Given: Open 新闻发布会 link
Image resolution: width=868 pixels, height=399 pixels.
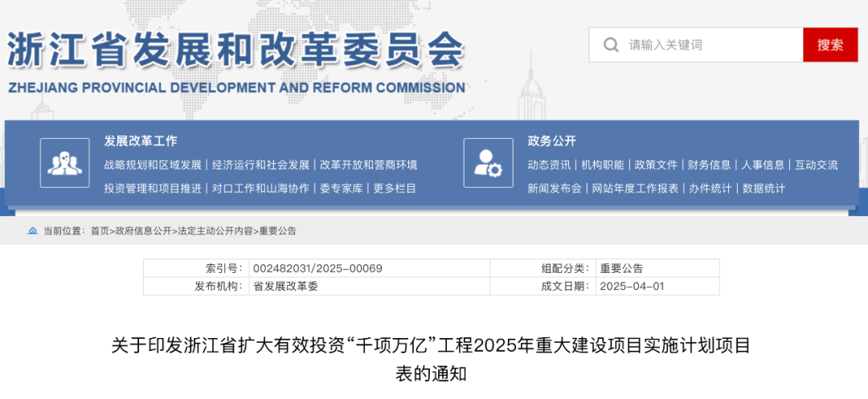Looking at the screenshot, I should 555,189.
